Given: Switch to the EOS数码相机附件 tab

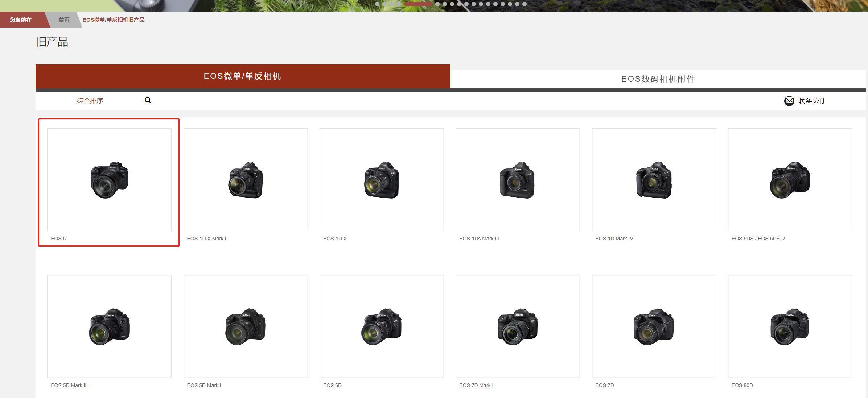Looking at the screenshot, I should (x=658, y=79).
